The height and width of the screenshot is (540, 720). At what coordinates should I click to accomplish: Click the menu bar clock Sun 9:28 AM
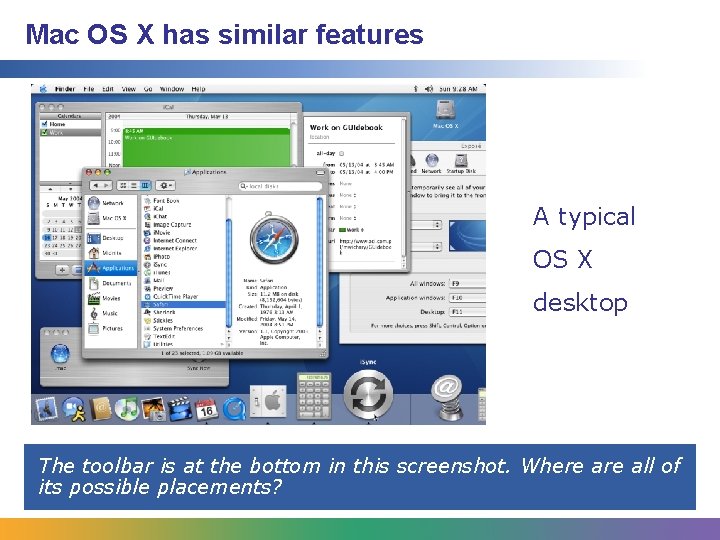click(458, 89)
